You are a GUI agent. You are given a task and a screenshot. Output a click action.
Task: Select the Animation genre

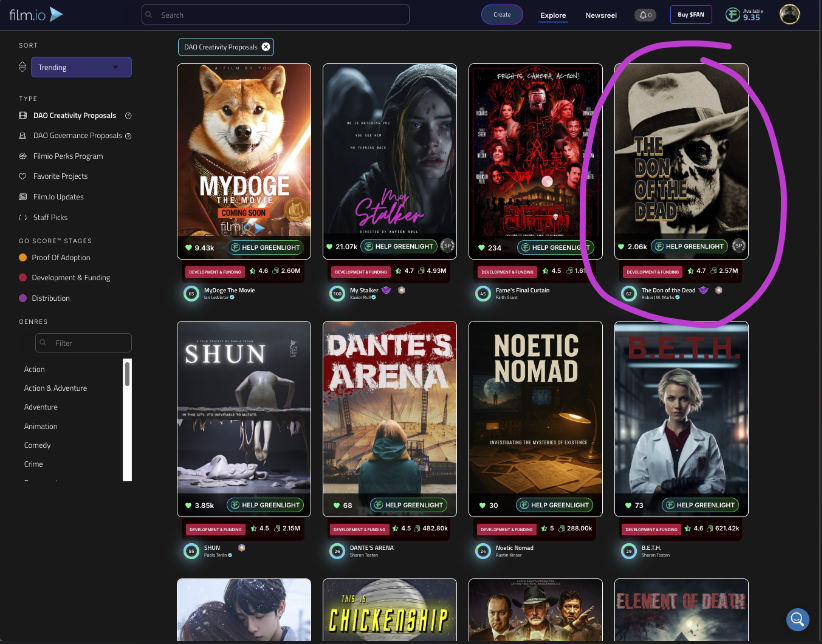pyautogui.click(x=40, y=426)
